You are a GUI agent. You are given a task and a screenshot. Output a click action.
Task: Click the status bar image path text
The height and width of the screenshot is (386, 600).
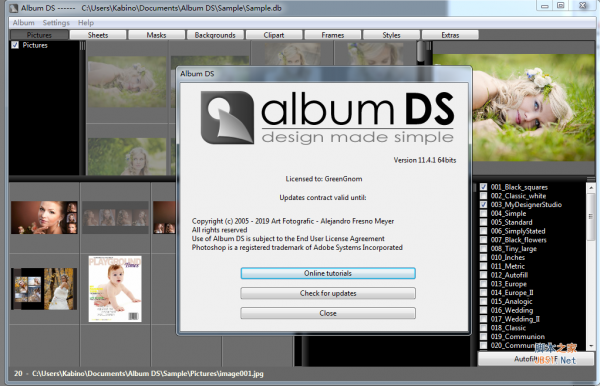pyautogui.click(x=148, y=373)
